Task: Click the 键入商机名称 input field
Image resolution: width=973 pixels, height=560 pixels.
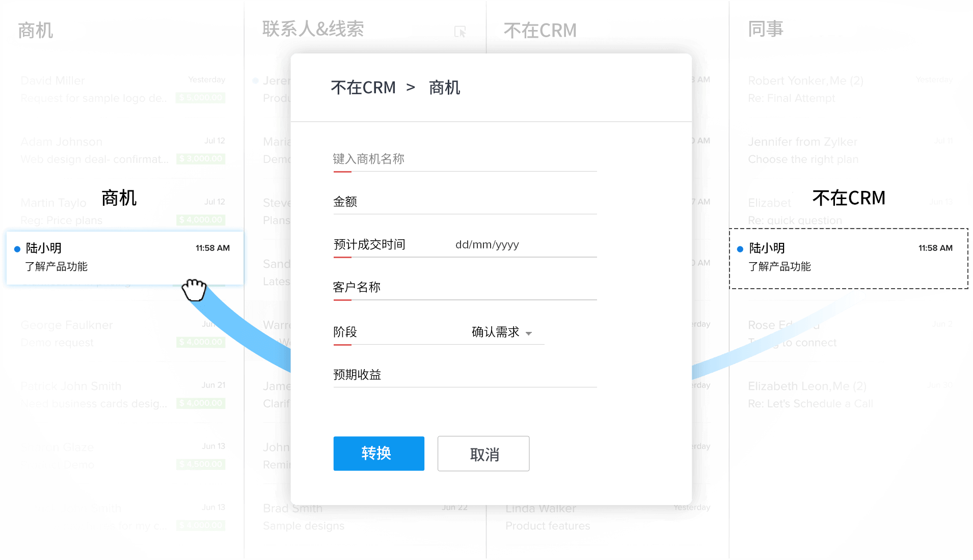Action: 464,159
